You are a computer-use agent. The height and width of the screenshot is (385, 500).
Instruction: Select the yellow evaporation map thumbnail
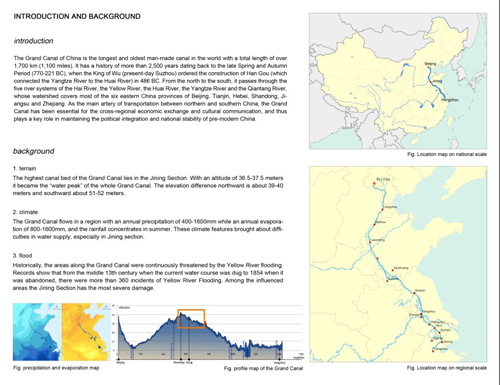[x=86, y=332]
